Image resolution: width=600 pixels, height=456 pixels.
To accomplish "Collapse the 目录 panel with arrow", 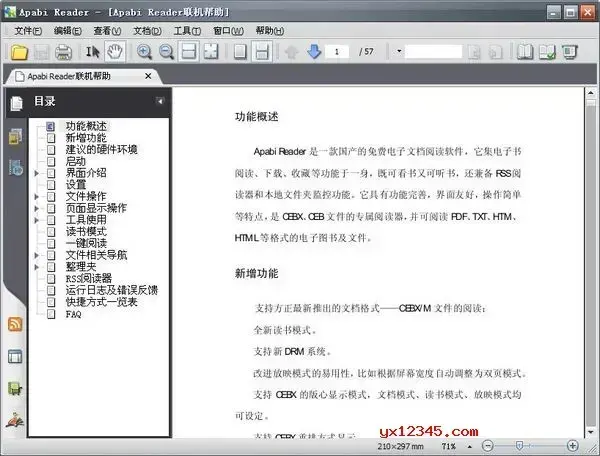I will pyautogui.click(x=160, y=101).
